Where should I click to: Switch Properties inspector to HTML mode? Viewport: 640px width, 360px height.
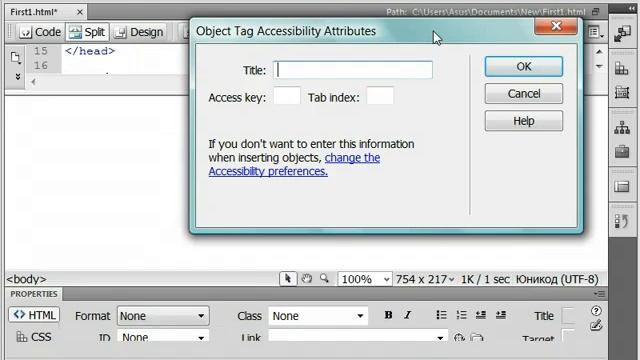(x=34, y=315)
